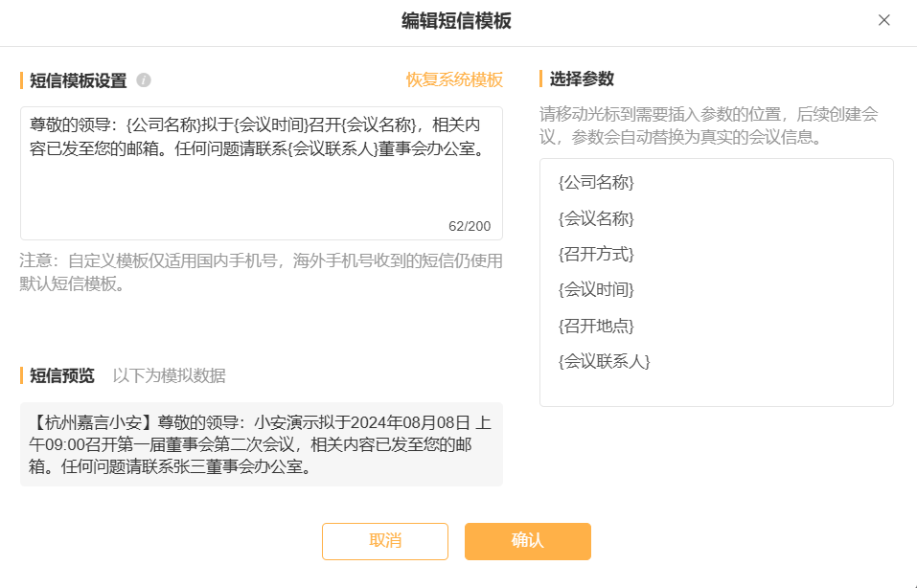The width and height of the screenshot is (917, 588).
Task: Click the 短信模板设置 section heading
Action: click(x=78, y=80)
